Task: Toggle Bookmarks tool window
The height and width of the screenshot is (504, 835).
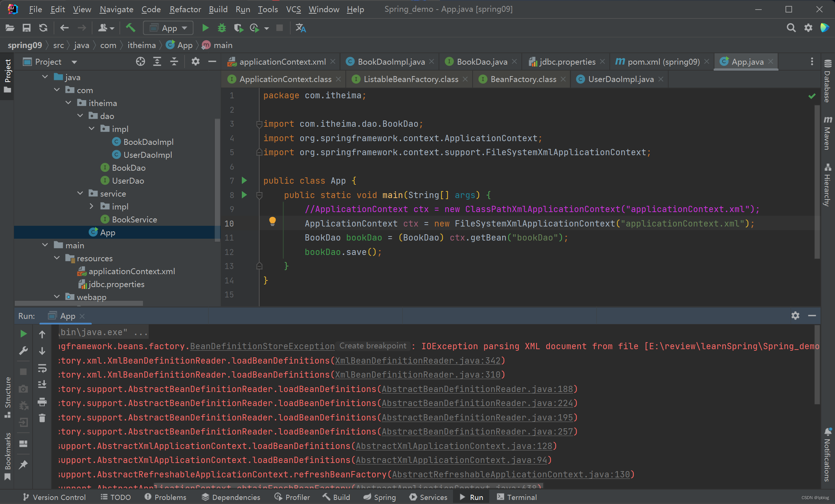Action: (x=7, y=456)
